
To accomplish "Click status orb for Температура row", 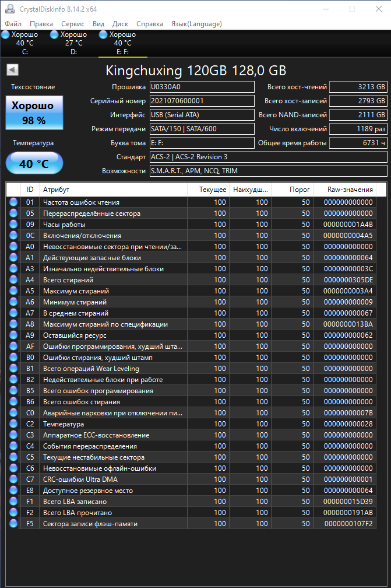I will click(x=13, y=423).
